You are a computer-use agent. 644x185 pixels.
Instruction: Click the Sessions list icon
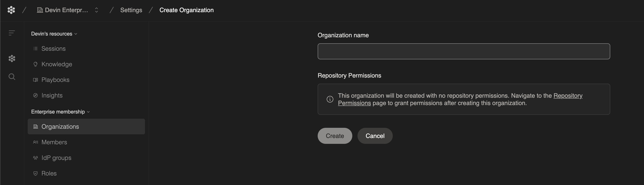[35, 49]
